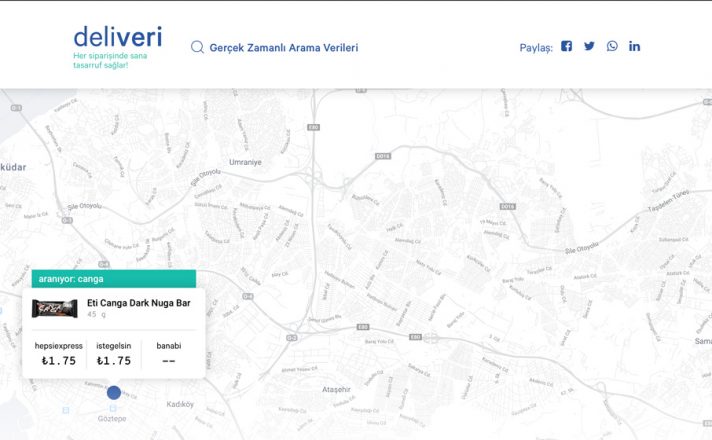Viewport: 712px width, 440px height.
Task: Click the Ataşehir map label
Action: coord(336,390)
